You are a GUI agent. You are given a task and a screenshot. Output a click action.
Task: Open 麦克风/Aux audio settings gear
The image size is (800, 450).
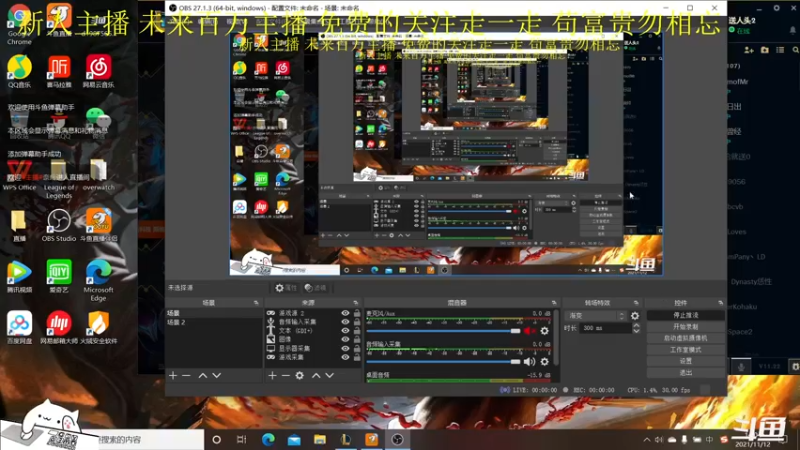[544, 331]
